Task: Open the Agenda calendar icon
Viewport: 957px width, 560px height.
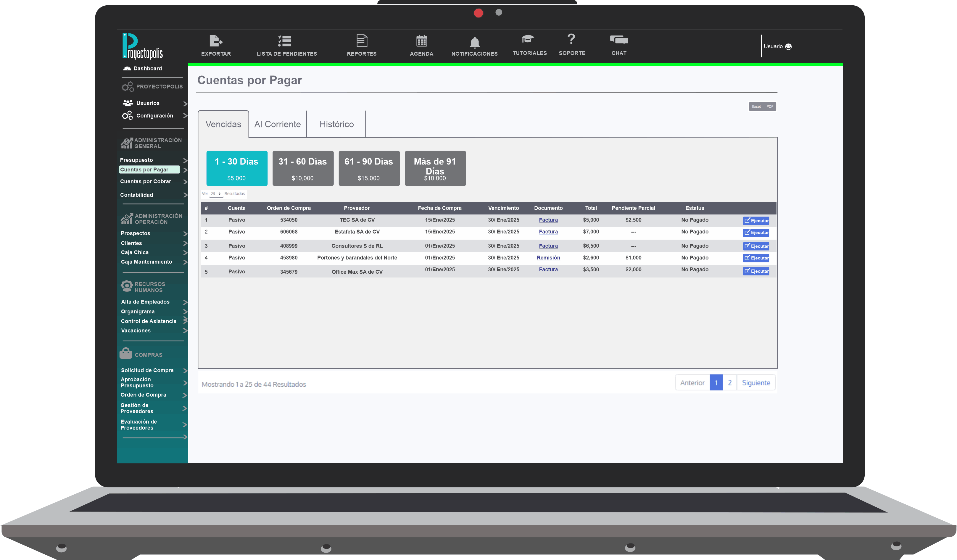Action: (421, 41)
